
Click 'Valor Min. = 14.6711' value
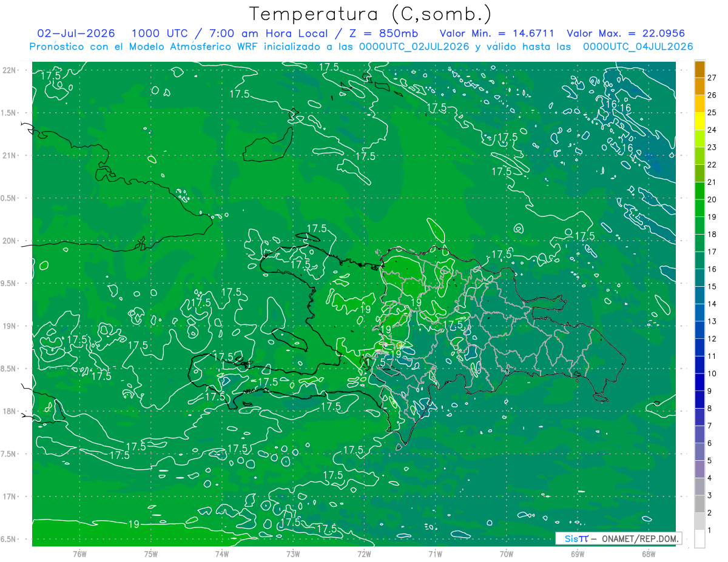[497, 33]
